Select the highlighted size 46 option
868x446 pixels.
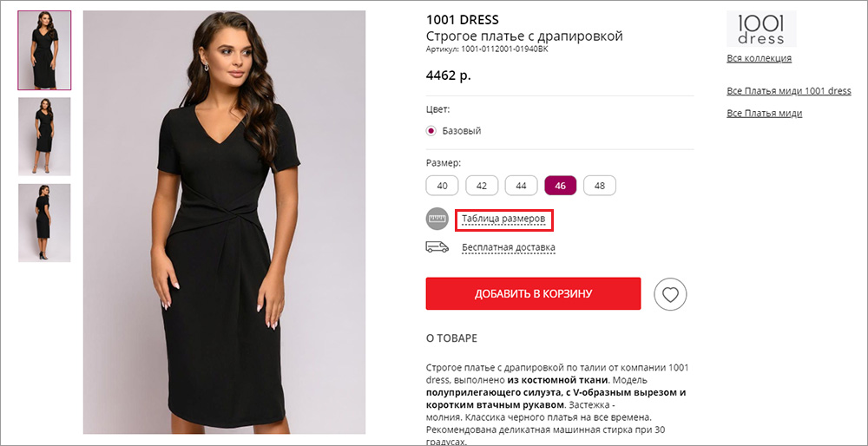pyautogui.click(x=560, y=186)
